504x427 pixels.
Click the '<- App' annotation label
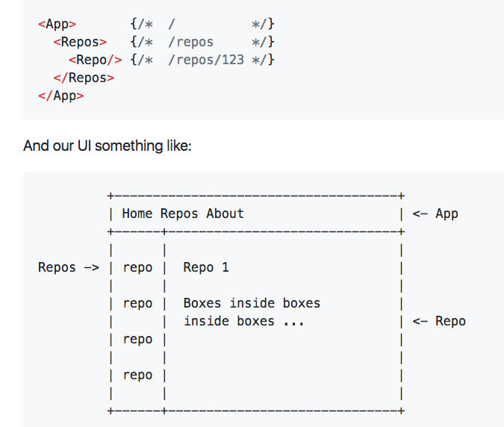[x=435, y=213]
